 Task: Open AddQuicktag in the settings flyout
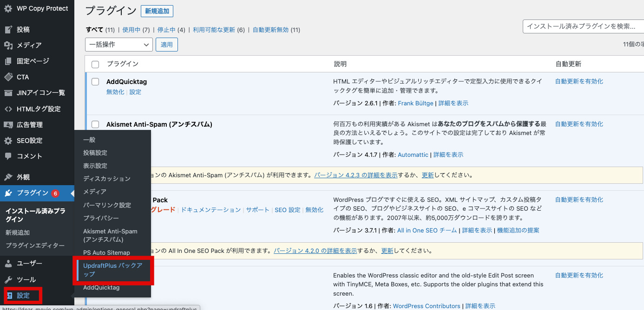[101, 288]
